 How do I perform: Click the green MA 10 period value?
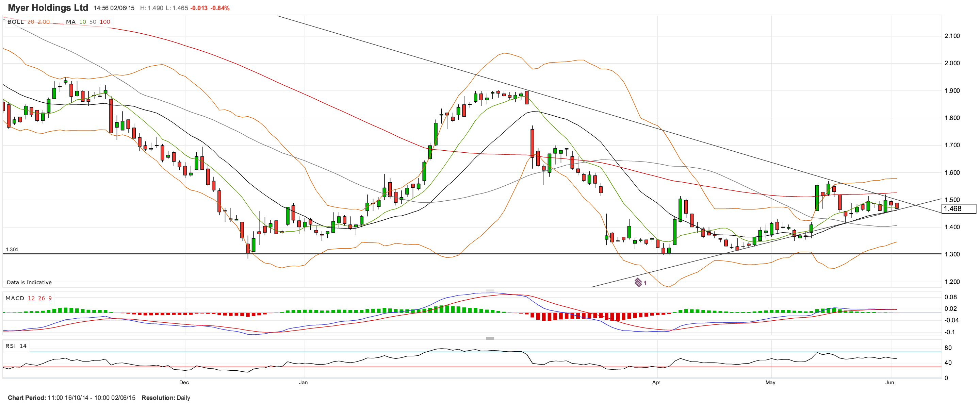coord(83,22)
